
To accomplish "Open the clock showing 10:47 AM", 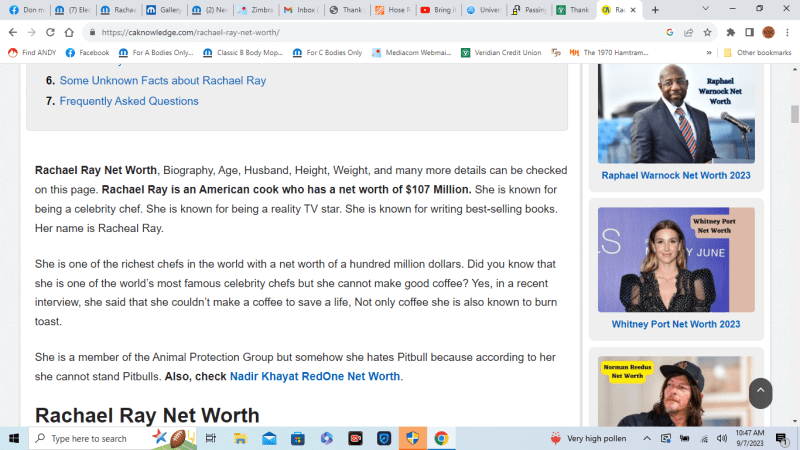I will (x=749, y=438).
